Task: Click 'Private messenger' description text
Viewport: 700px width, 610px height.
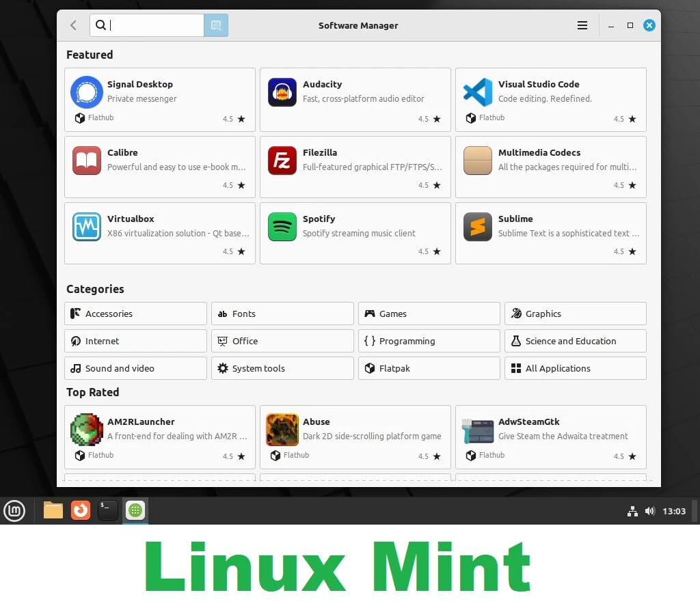Action: click(x=142, y=98)
